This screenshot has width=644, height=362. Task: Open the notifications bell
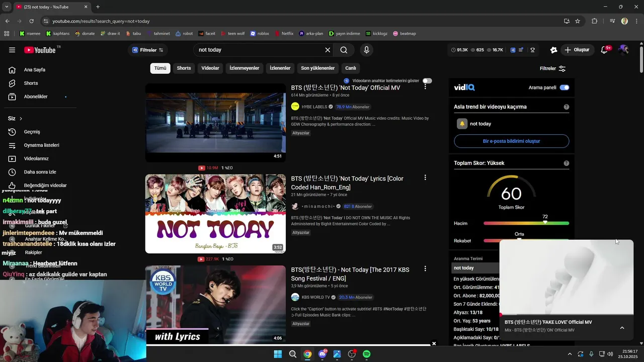tap(605, 50)
